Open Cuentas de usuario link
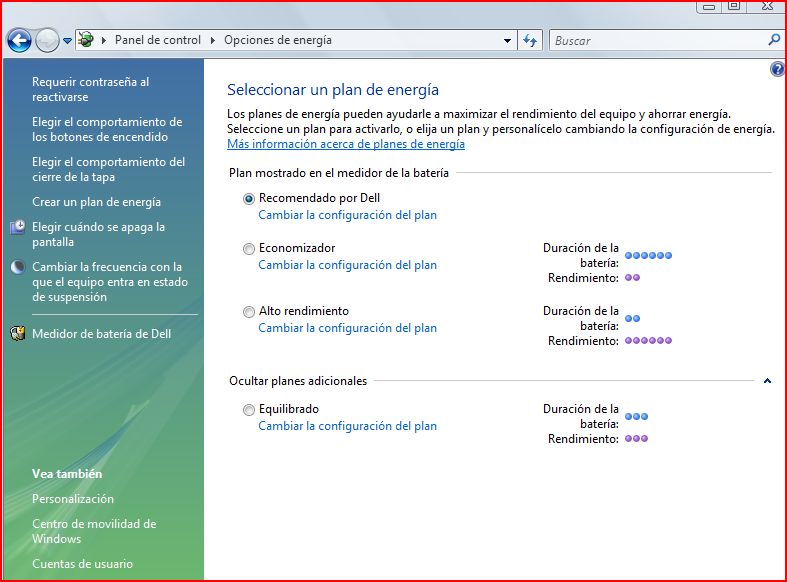 (x=82, y=564)
